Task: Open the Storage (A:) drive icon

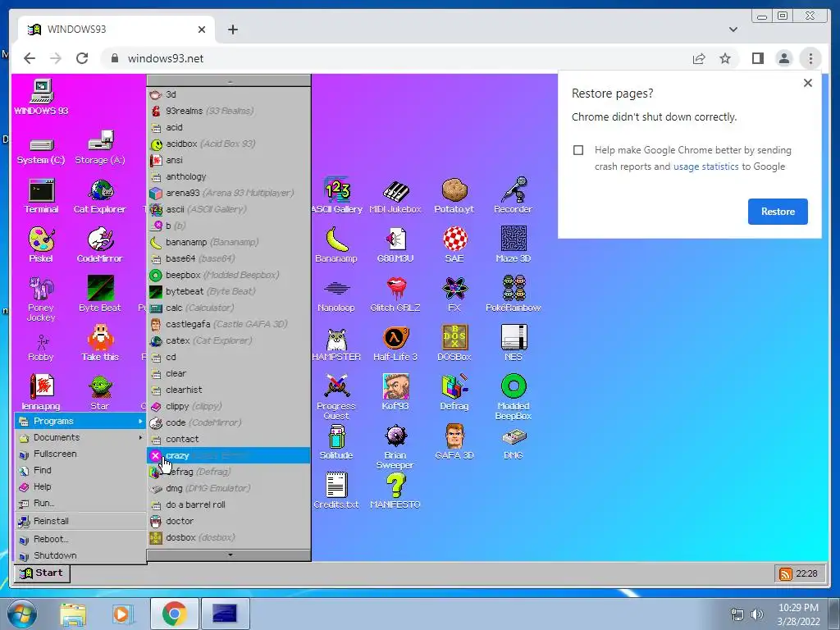Action: click(100, 148)
